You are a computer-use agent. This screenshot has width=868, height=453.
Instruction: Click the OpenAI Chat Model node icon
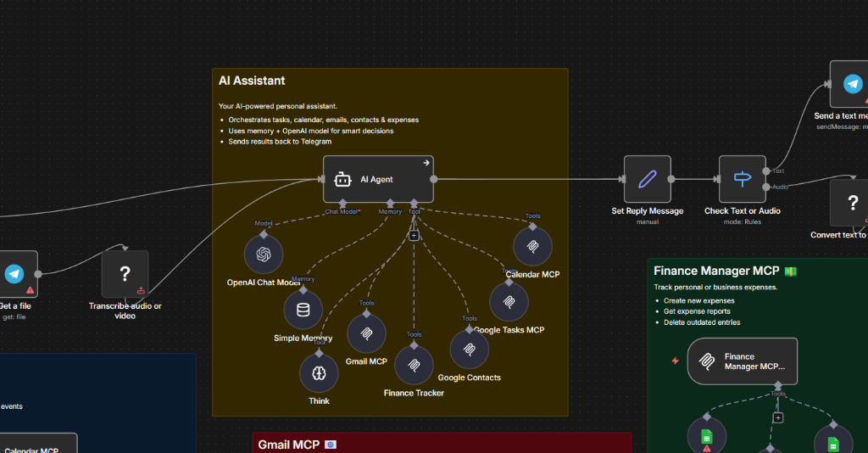[264, 254]
